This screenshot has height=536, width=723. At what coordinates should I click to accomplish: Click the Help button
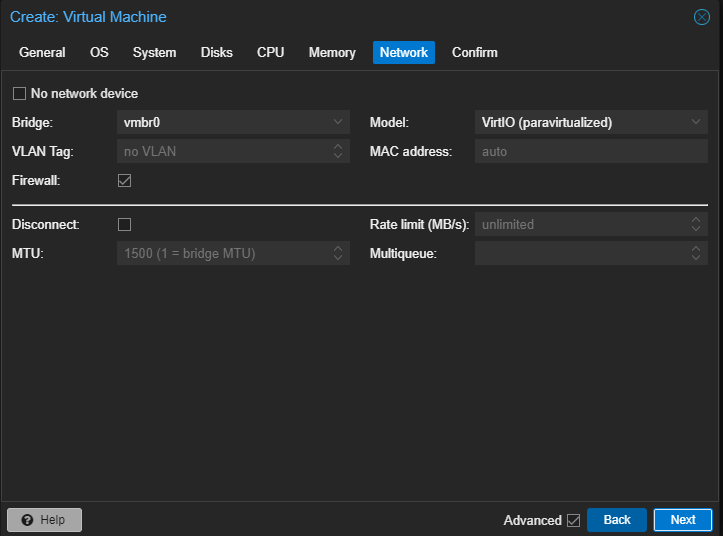(44, 520)
